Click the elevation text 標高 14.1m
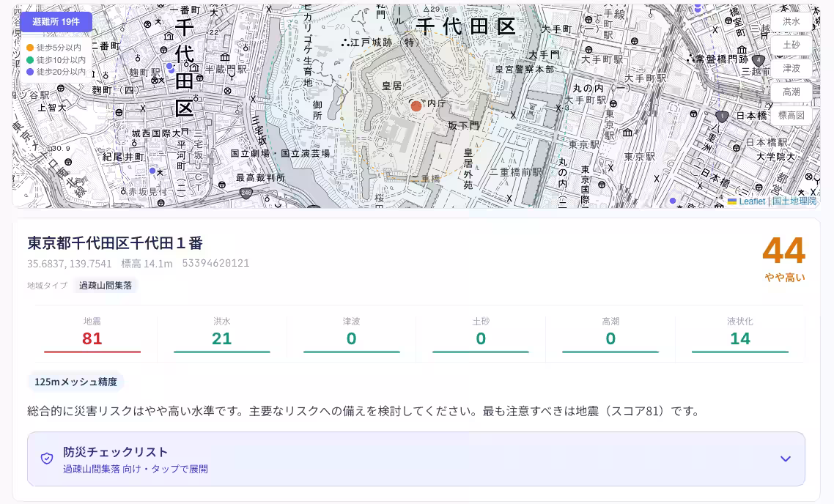 click(x=147, y=264)
